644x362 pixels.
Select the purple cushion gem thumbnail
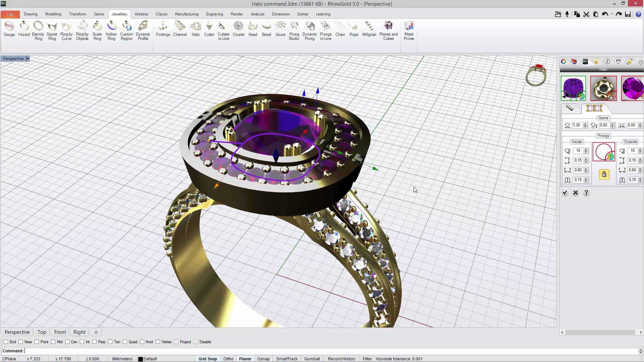[x=573, y=88]
